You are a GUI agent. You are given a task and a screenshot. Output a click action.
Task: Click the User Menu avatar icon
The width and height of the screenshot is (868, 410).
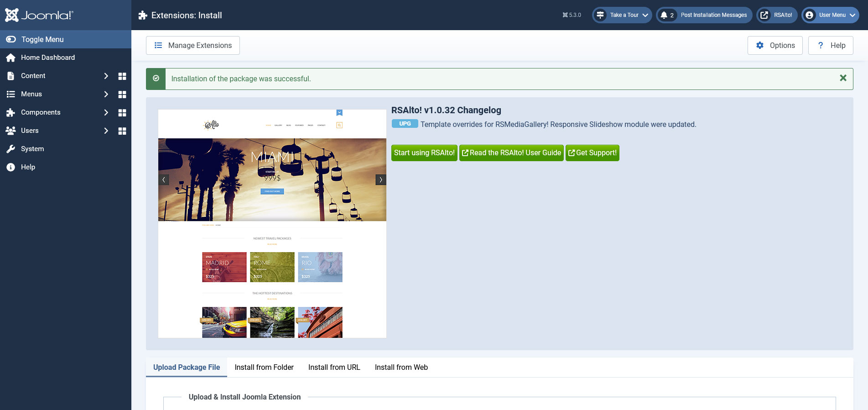coord(809,15)
